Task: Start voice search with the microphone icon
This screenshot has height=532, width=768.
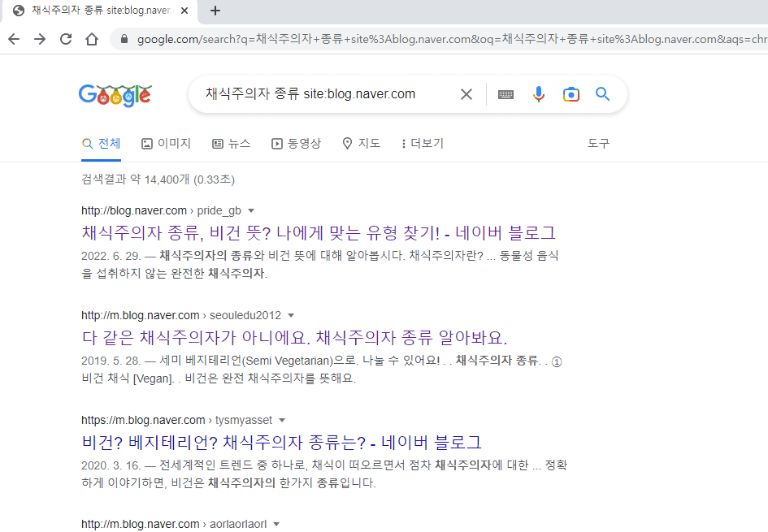Action: [538, 94]
